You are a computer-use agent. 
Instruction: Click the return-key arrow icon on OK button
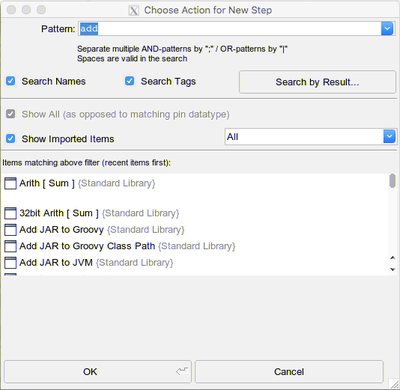pos(182,371)
